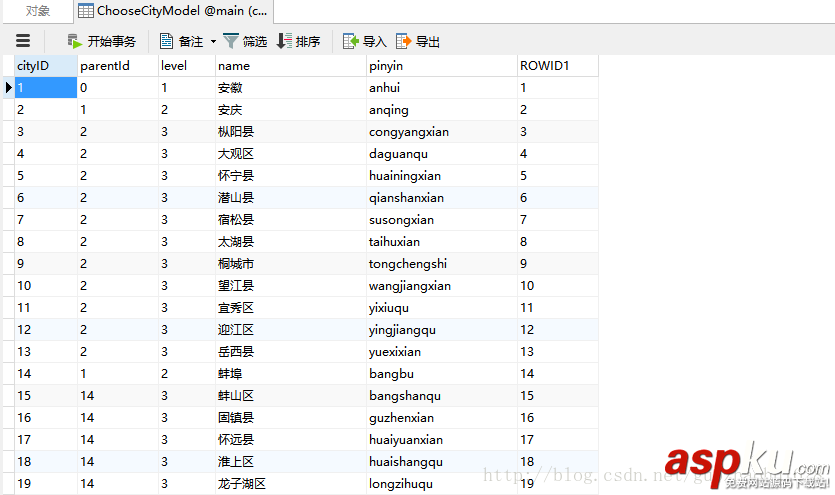Select the pinyin cell huaiyuanxian
This screenshot has width=835, height=495.
(442, 440)
